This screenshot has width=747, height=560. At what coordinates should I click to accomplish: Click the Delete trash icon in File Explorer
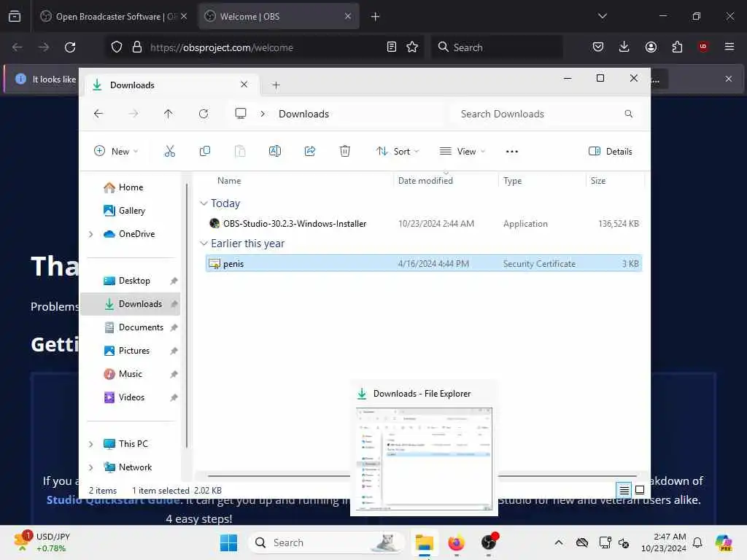pyautogui.click(x=345, y=152)
